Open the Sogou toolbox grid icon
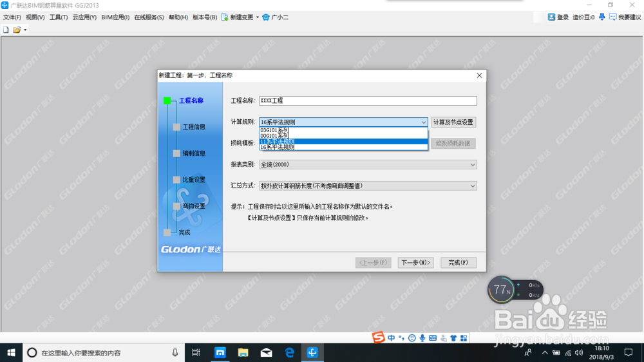The width and height of the screenshot is (644, 362). pos(464,338)
